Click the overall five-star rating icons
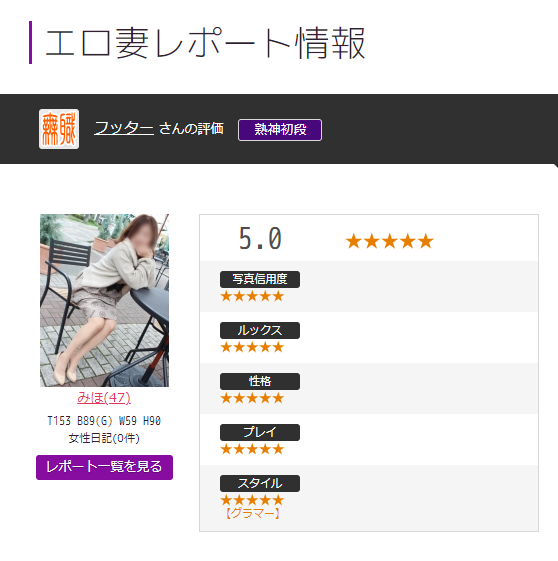Screen dimensions: 558x561 point(390,241)
